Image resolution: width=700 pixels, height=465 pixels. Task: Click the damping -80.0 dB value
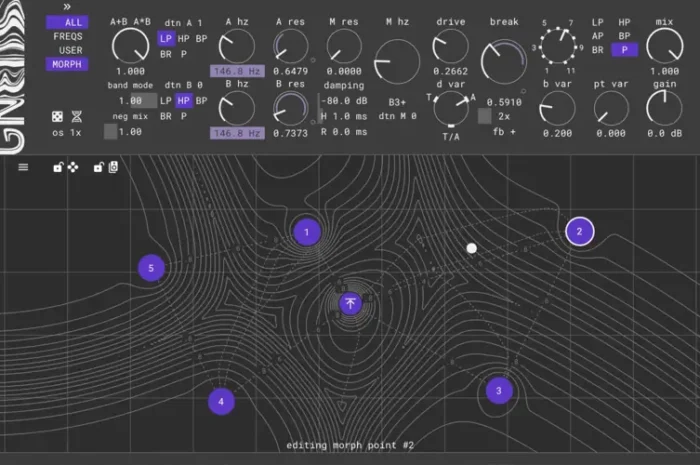[344, 101]
